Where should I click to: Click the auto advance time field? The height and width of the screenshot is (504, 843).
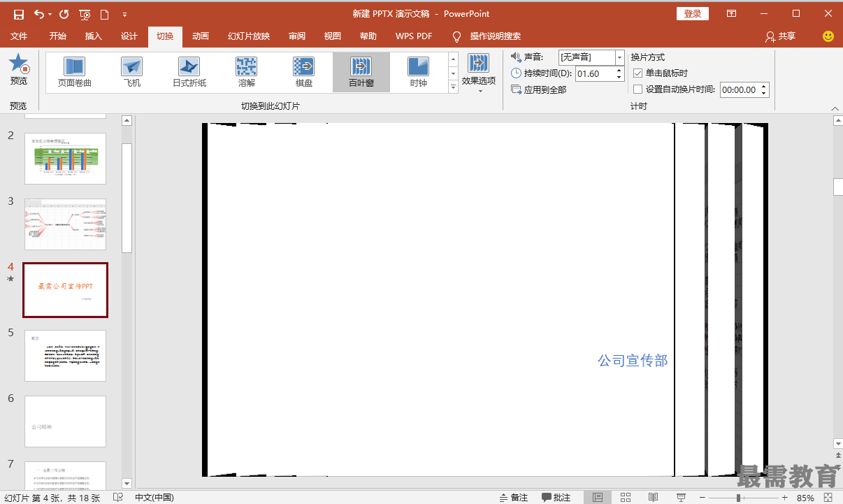click(739, 89)
